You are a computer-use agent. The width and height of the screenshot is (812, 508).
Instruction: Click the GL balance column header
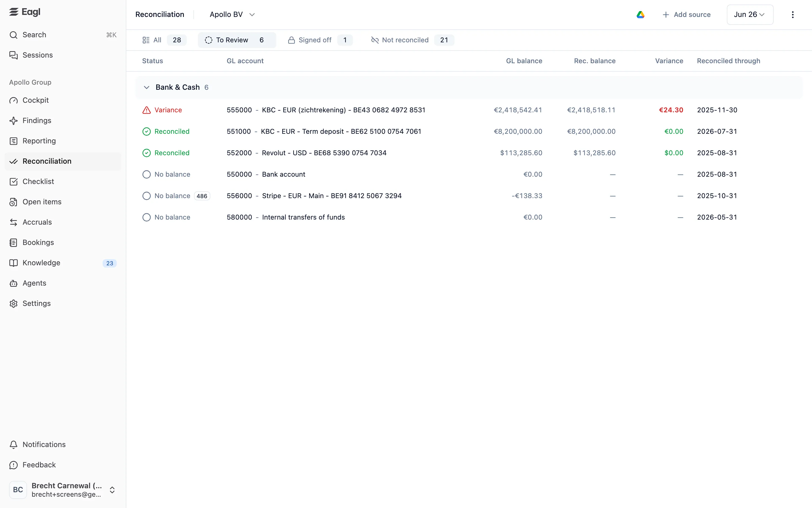524,61
